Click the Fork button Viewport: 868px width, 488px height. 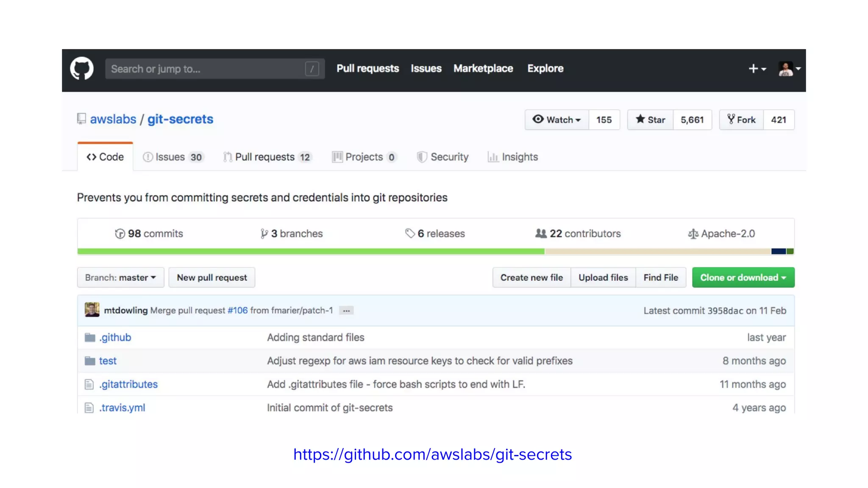tap(742, 120)
